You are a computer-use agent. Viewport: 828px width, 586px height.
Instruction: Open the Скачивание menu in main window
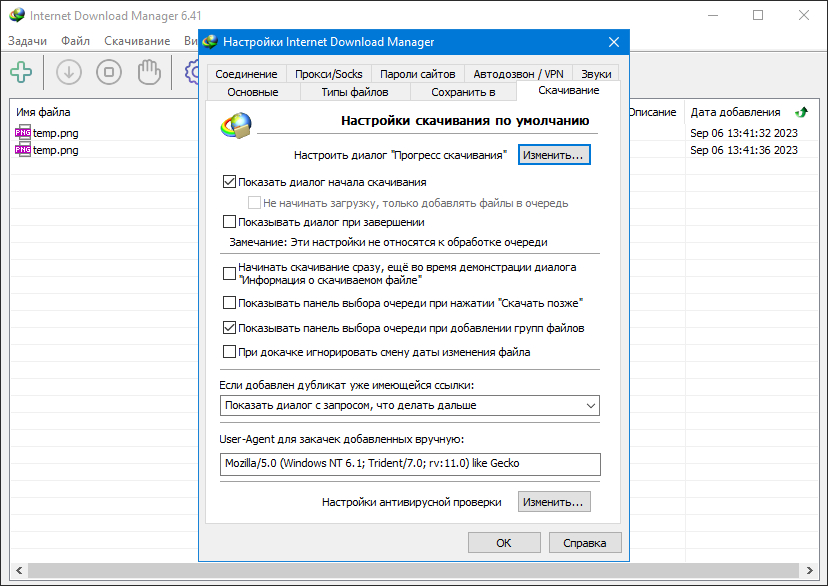point(137,41)
